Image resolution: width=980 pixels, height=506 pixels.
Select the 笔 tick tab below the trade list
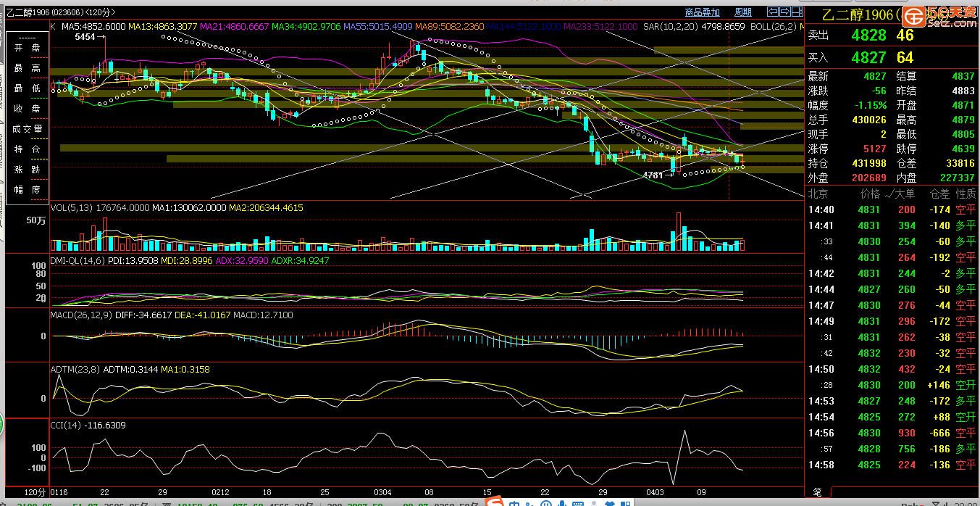tap(817, 492)
